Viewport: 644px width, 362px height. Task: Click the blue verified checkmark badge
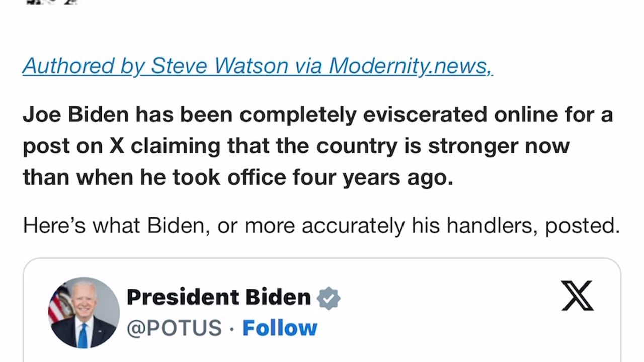[329, 298]
